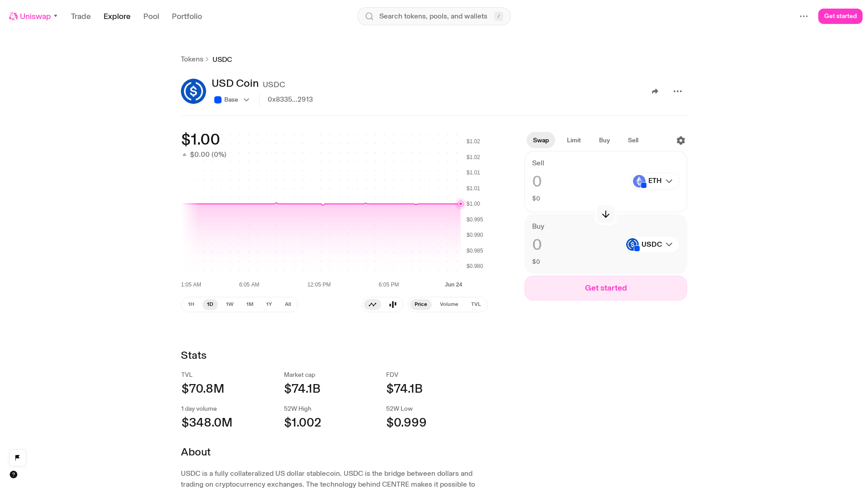This screenshot has width=868, height=488.
Task: Follow the Tokens breadcrumb link
Action: point(192,59)
